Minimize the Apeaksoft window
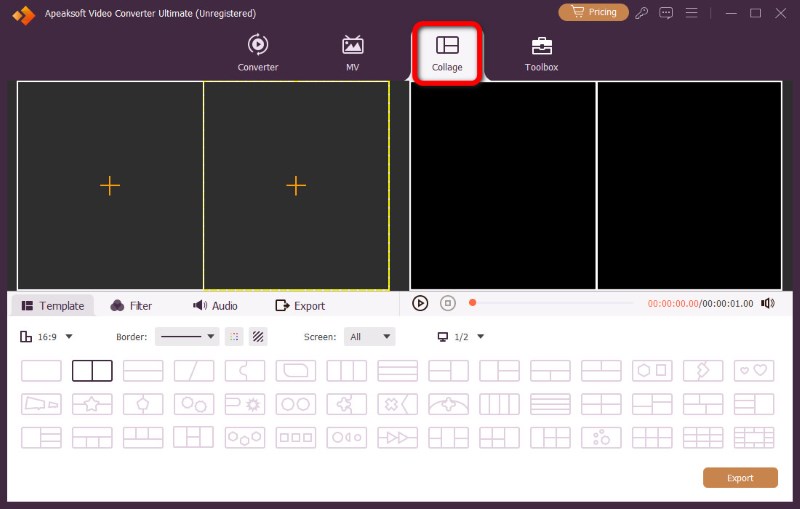Image resolution: width=800 pixels, height=509 pixels. tap(731, 13)
